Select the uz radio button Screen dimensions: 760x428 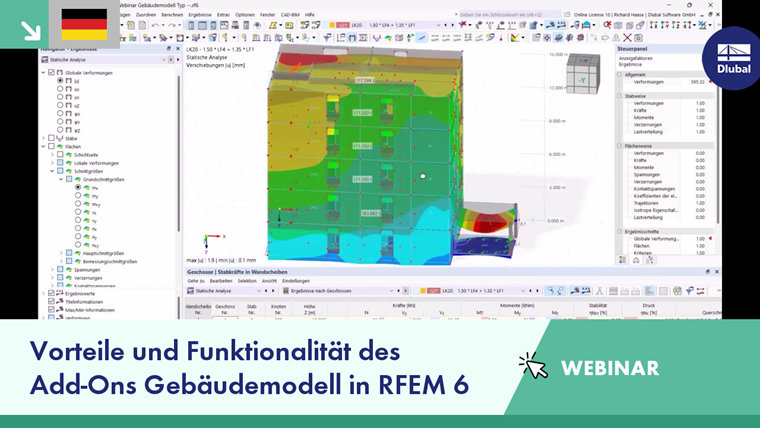pos(60,105)
